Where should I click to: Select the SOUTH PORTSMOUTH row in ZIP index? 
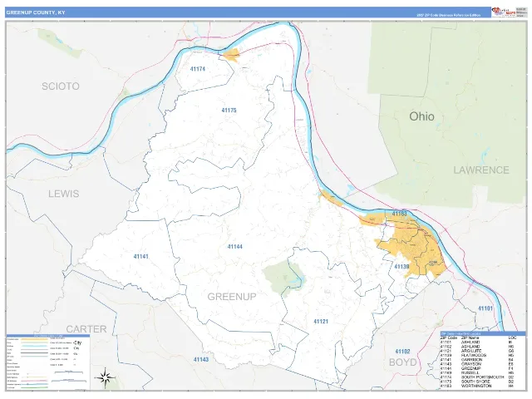pyautogui.click(x=478, y=377)
